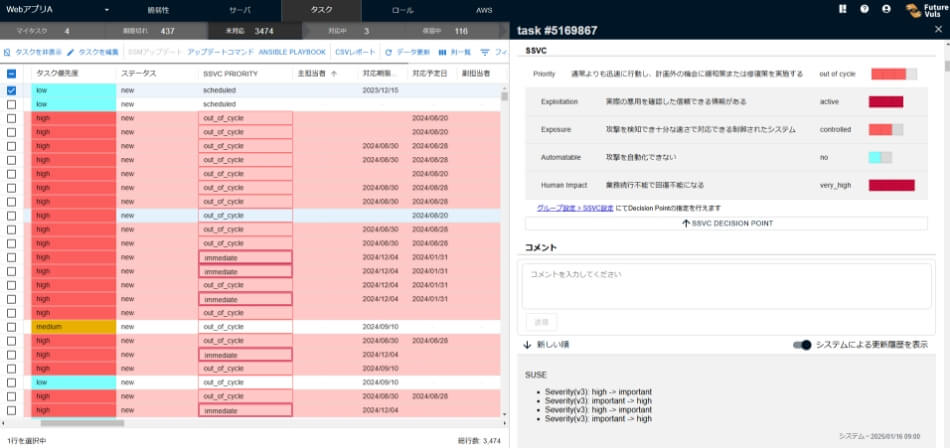950x448 pixels.
Task: Switch to the サーバ tab
Action: [x=240, y=9]
